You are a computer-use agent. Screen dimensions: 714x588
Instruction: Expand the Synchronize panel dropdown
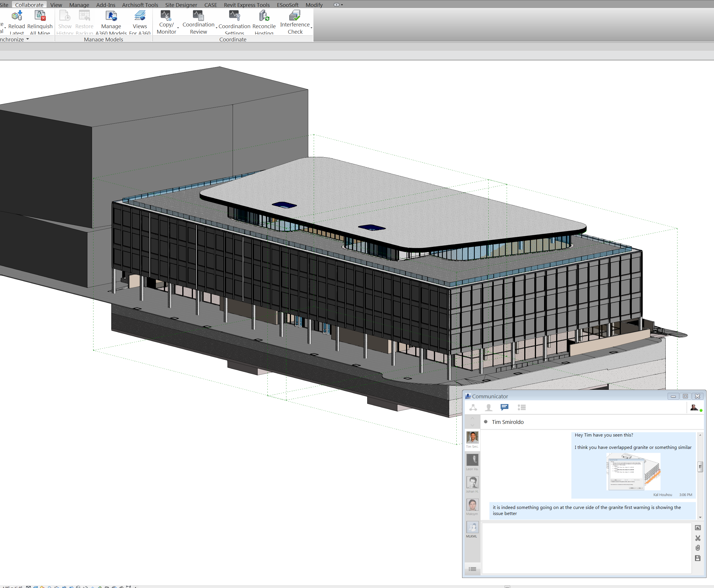pyautogui.click(x=27, y=39)
